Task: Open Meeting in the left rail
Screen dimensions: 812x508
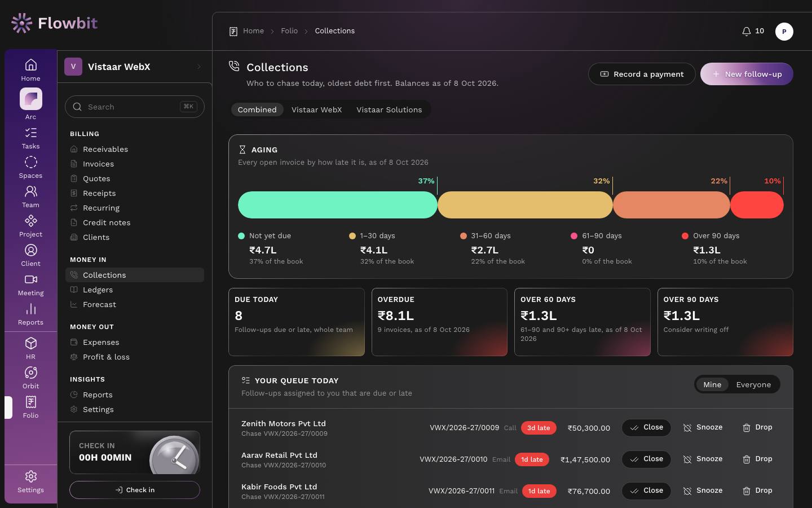Action: [x=30, y=285]
